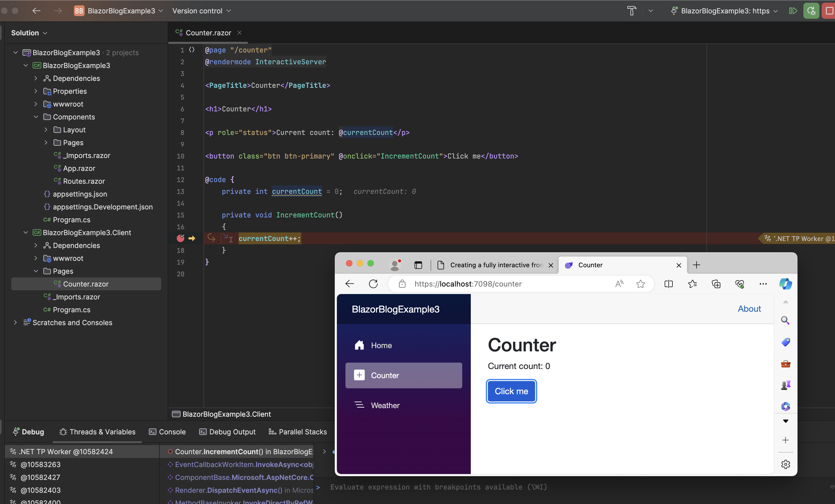
Task: Open the Edge sidebar games chess icon
Action: pos(785,385)
